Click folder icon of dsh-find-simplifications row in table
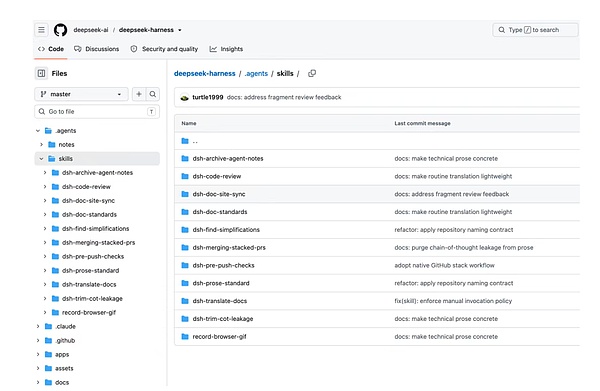This screenshot has height=391, width=600. tap(185, 230)
